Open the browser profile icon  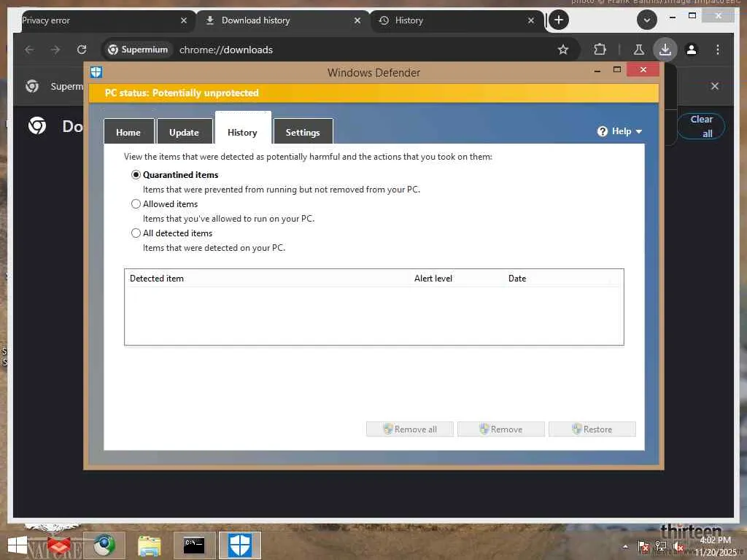(692, 50)
